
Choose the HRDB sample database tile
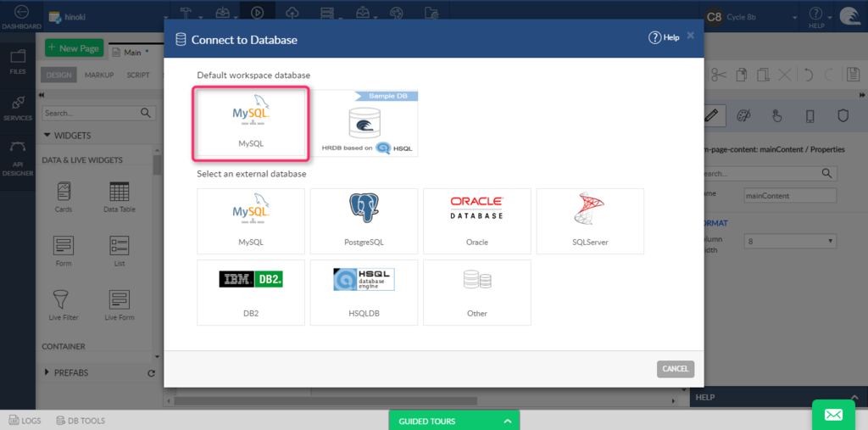[364, 124]
